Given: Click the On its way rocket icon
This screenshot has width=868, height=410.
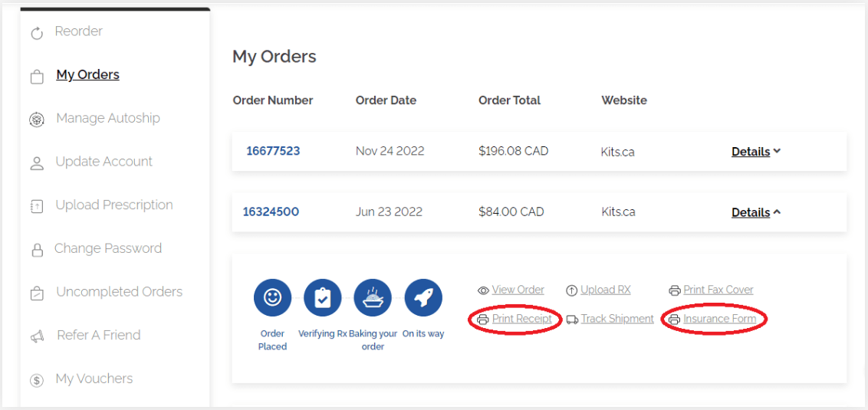Looking at the screenshot, I should click(x=422, y=298).
